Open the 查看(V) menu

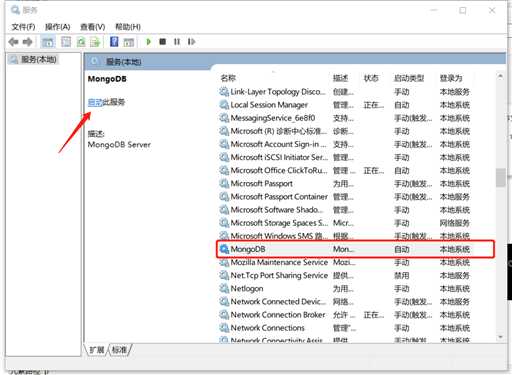pyautogui.click(x=93, y=27)
